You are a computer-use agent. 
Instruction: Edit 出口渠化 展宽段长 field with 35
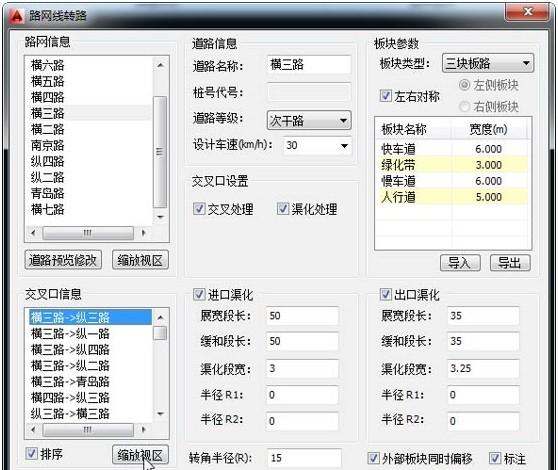coord(483,316)
